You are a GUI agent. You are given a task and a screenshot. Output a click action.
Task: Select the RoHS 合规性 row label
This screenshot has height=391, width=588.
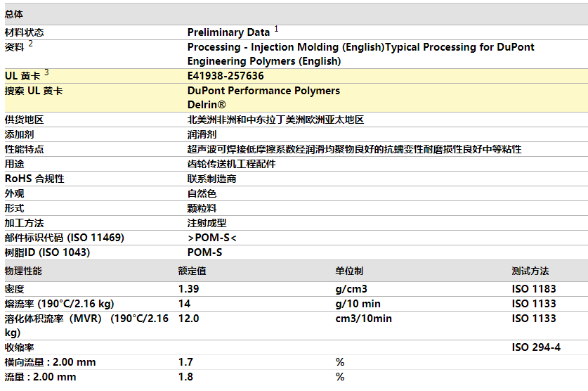(34, 179)
